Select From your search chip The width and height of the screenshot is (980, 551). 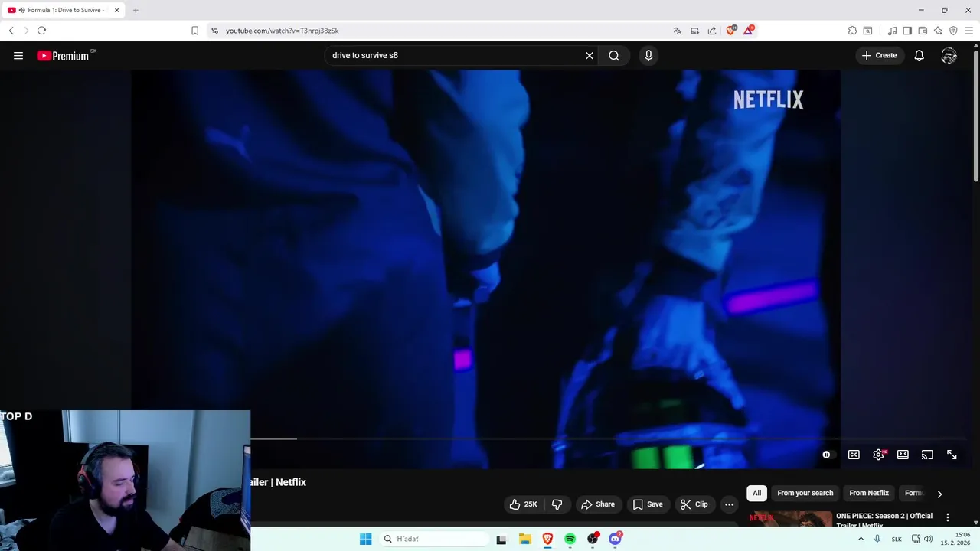pyautogui.click(x=805, y=493)
